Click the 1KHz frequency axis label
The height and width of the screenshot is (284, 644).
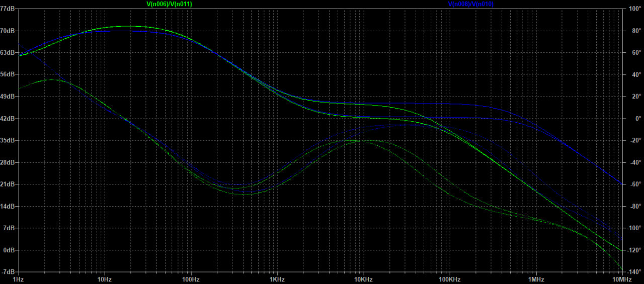(x=277, y=279)
